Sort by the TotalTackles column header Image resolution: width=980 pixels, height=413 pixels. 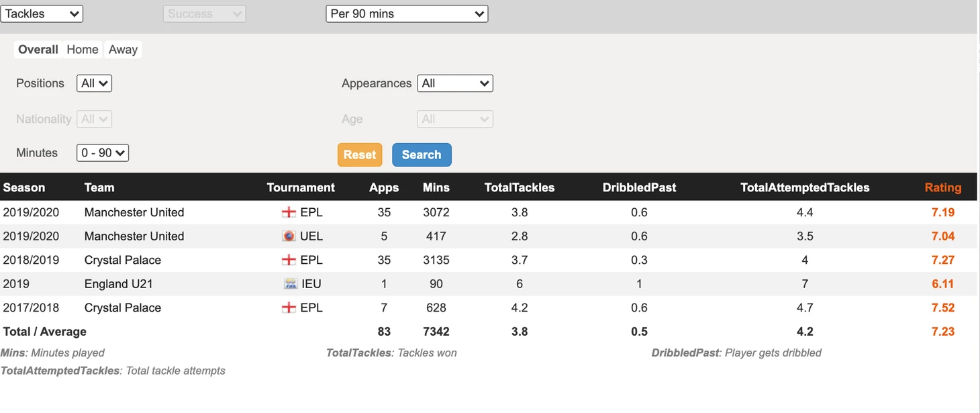520,188
